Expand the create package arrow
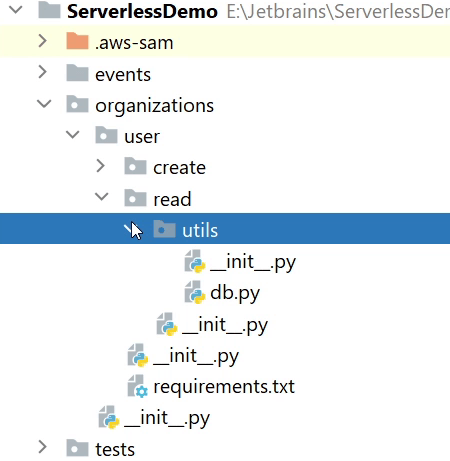 (x=100, y=166)
